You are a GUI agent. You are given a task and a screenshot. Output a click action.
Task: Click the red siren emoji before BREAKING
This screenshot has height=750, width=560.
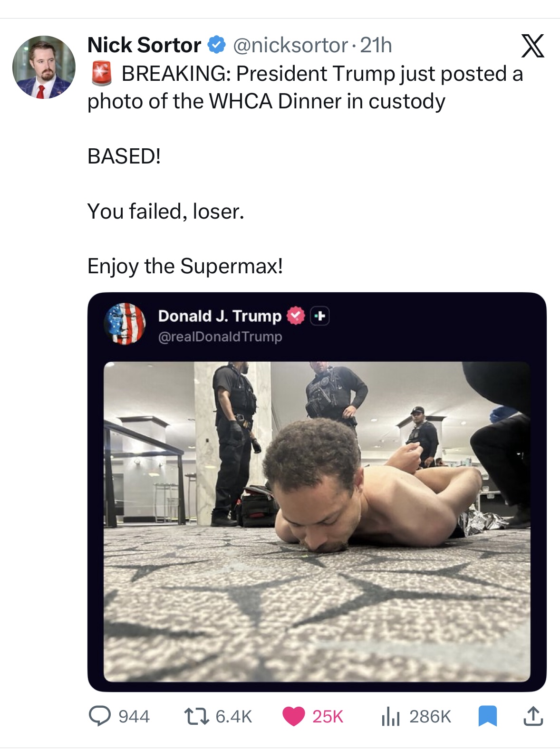click(101, 73)
